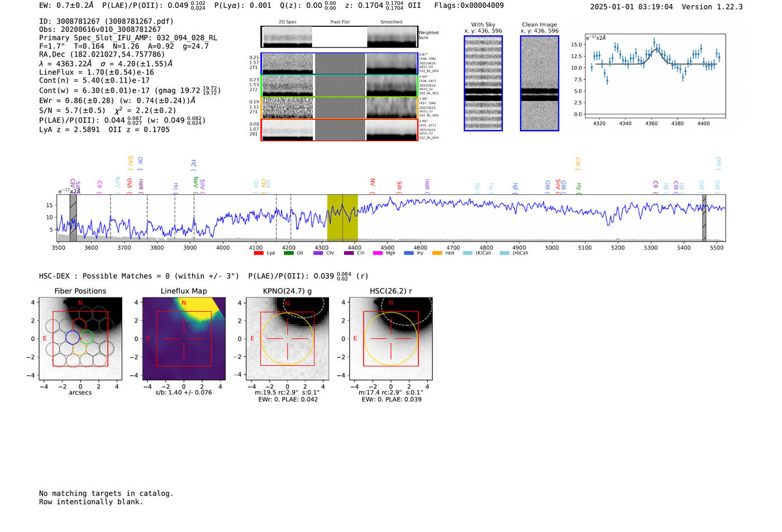Click the S/N = 5.7 line

tap(108, 111)
